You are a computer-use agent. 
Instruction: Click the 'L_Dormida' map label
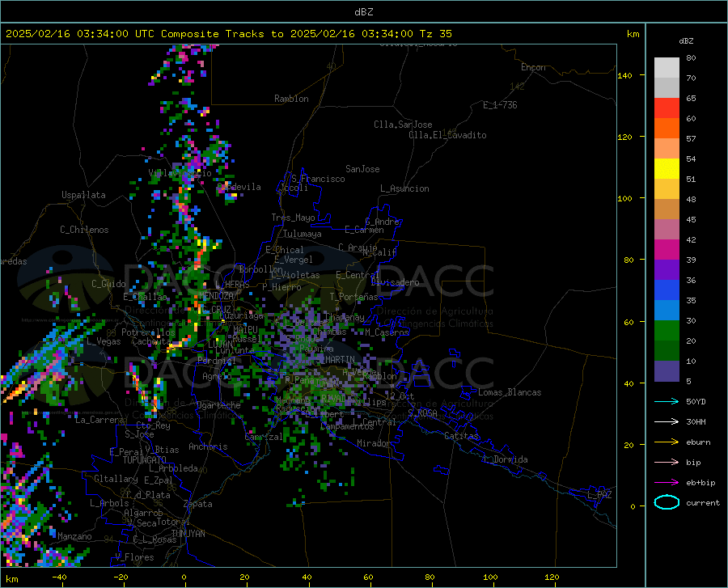coord(506,459)
